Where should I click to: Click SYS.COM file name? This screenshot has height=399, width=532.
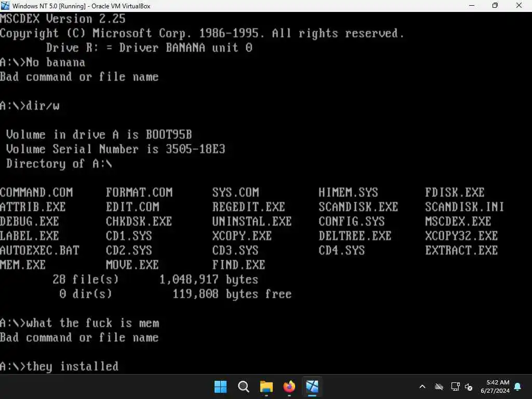[235, 192]
